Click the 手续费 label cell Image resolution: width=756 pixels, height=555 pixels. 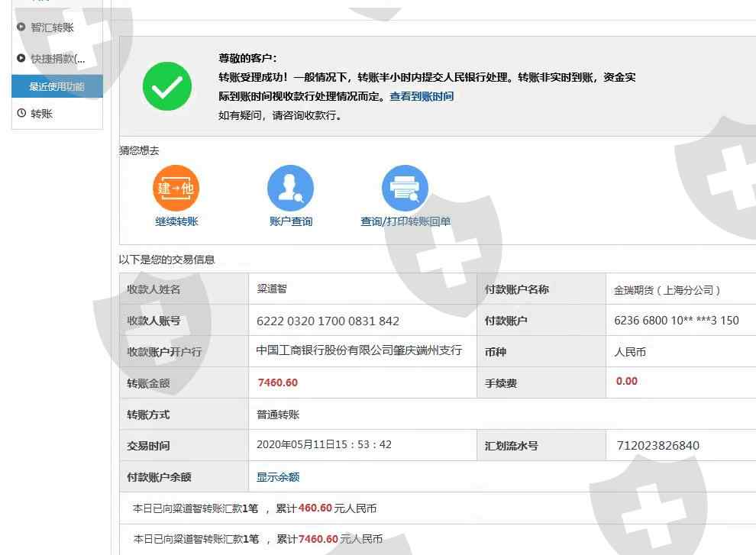[541, 383]
